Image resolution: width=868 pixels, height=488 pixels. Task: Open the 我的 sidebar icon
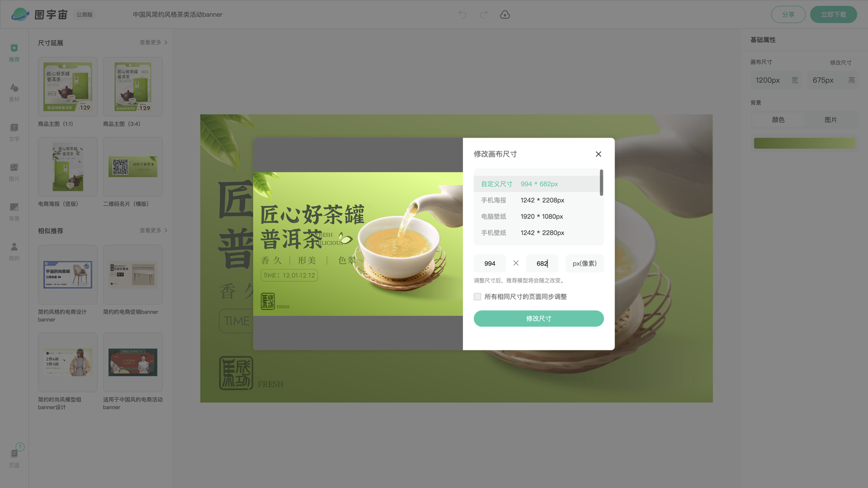14,252
